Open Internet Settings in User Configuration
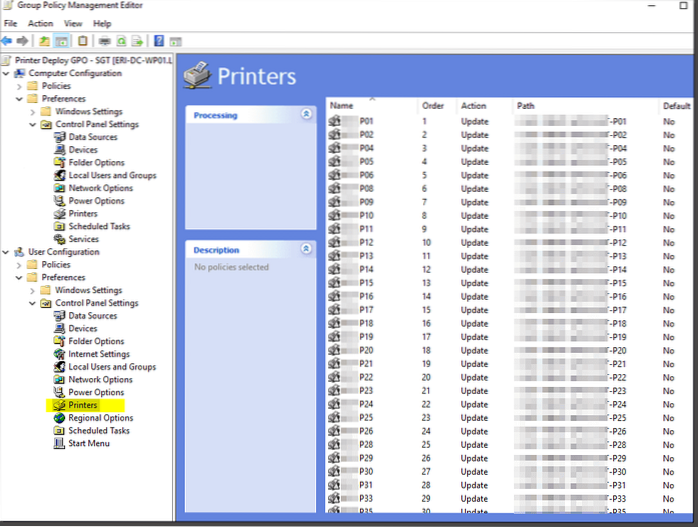This screenshot has width=698, height=527. coord(98,354)
